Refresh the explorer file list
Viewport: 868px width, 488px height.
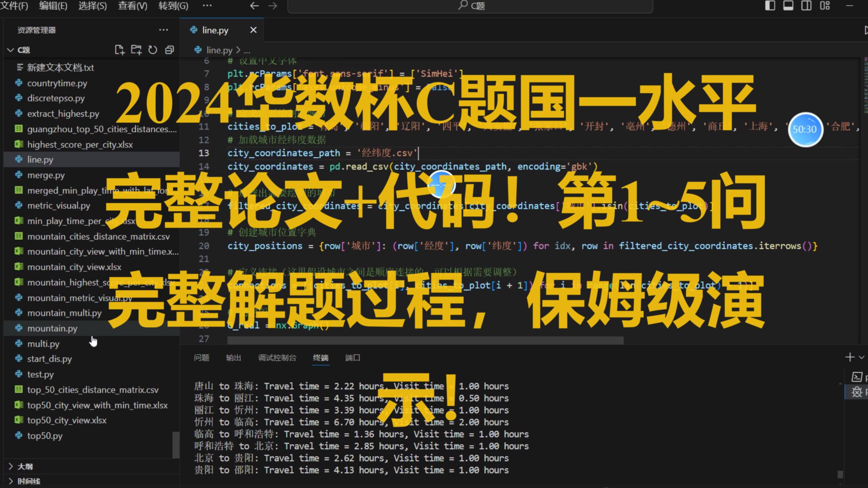[x=153, y=50]
